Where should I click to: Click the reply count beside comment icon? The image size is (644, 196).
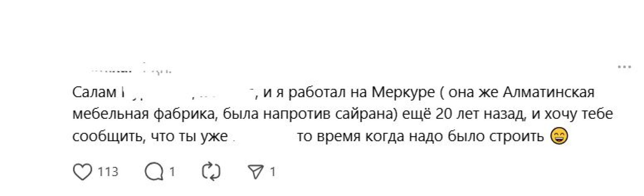point(172,172)
